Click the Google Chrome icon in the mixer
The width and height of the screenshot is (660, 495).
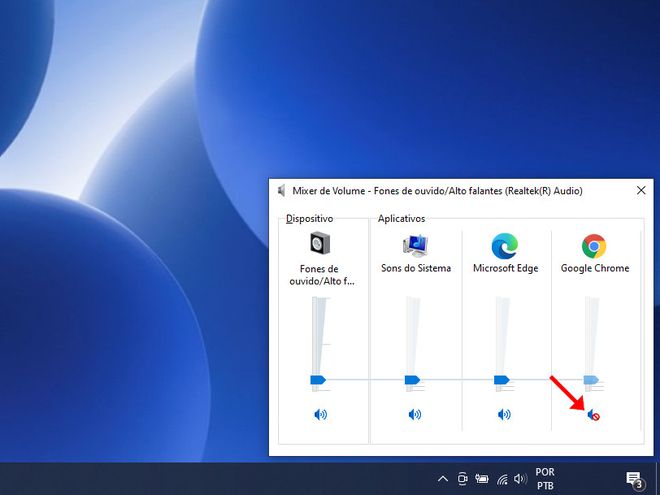[x=594, y=246]
